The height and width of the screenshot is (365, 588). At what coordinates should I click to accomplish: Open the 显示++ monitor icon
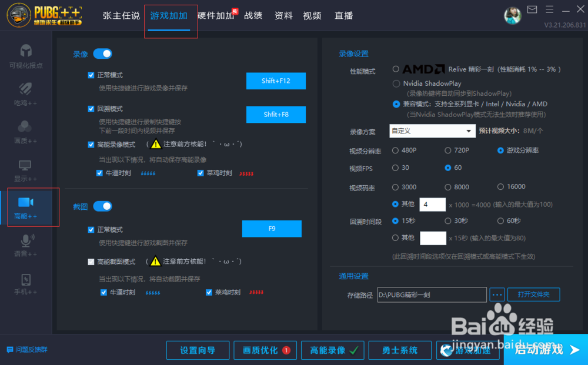25,165
